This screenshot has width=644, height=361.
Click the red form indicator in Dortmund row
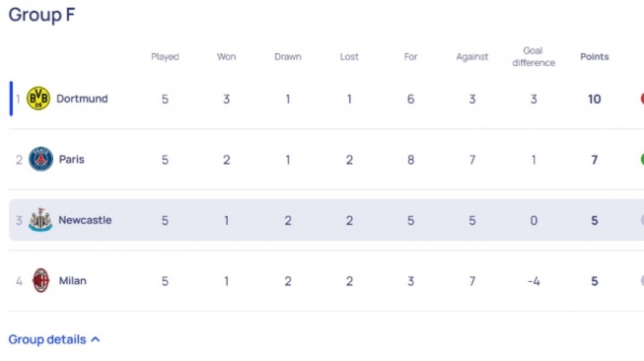[642, 99]
